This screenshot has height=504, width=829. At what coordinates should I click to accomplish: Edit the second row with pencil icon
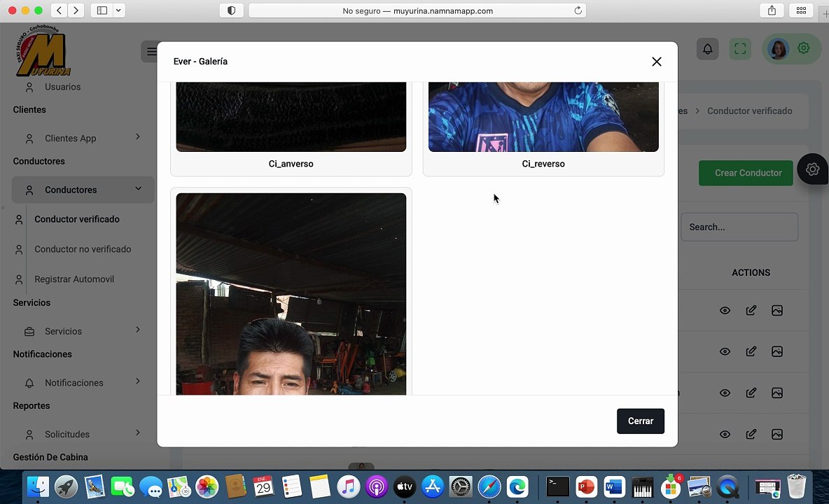click(x=751, y=352)
